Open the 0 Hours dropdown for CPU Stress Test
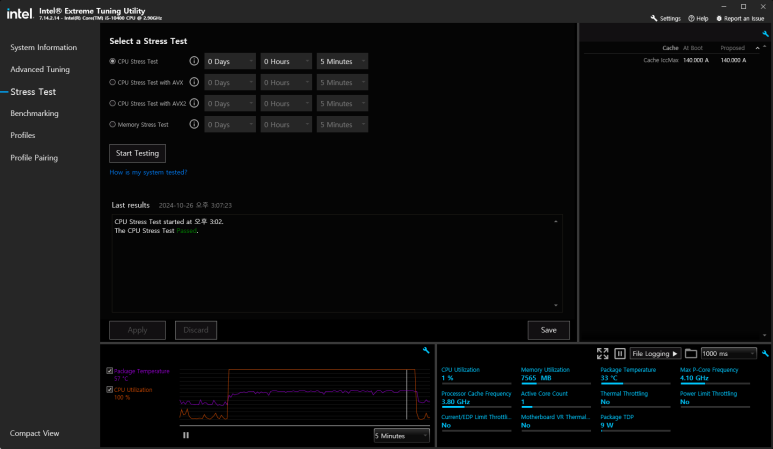This screenshot has width=773, height=449. (286, 61)
